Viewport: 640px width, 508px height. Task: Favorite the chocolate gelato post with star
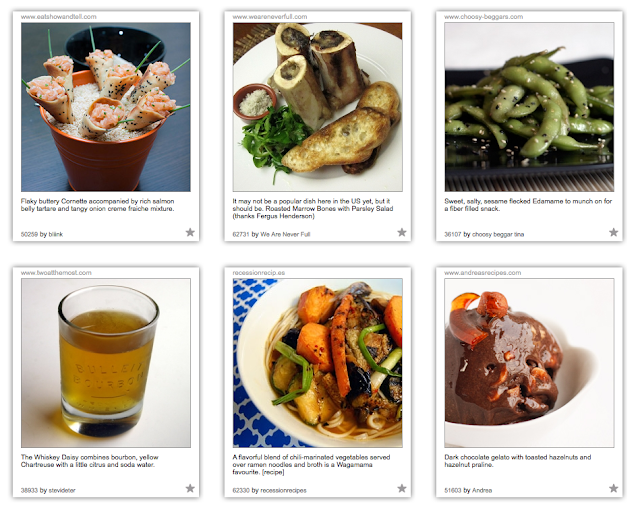[613, 488]
